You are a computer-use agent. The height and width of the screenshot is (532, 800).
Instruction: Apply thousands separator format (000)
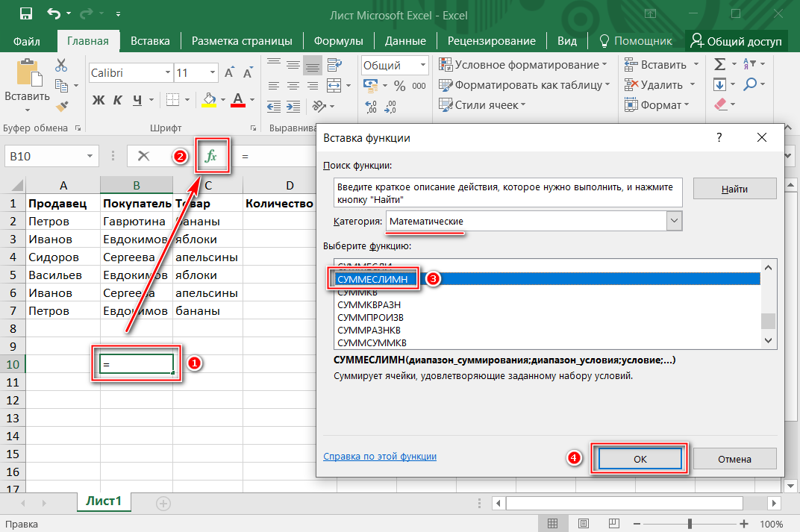419,86
